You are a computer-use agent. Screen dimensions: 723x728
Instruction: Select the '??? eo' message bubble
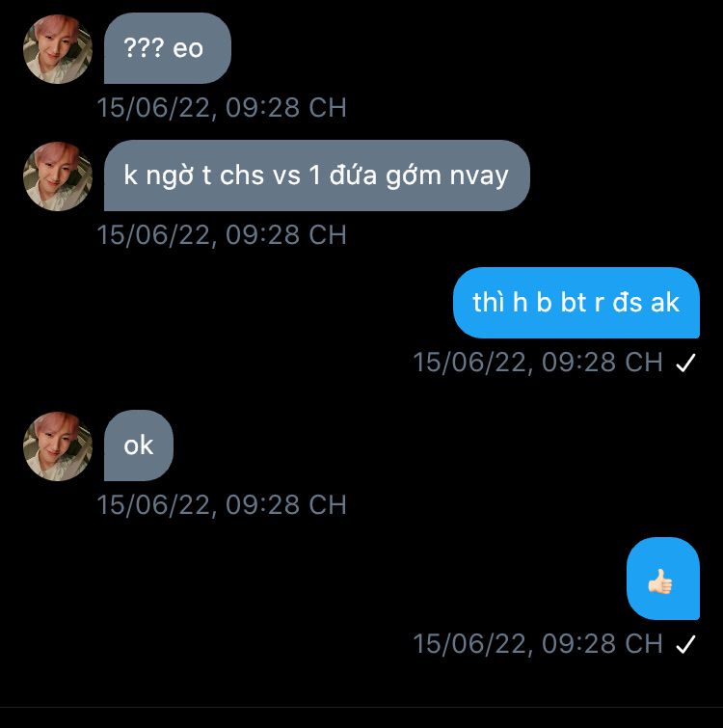coord(168,48)
